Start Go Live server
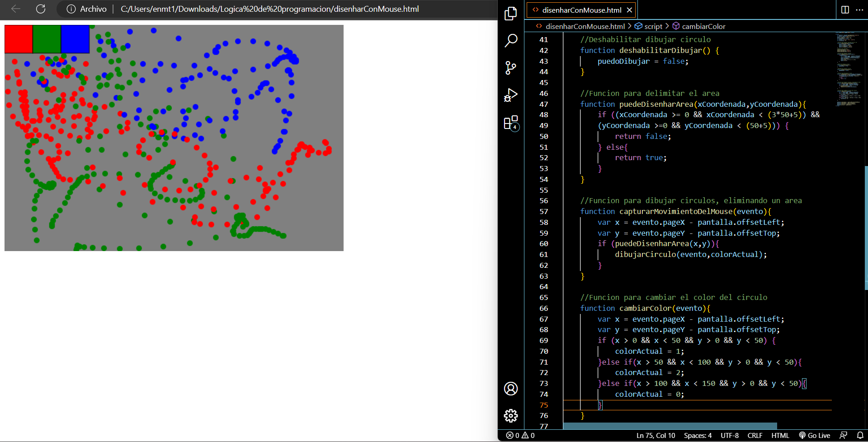 click(x=815, y=435)
